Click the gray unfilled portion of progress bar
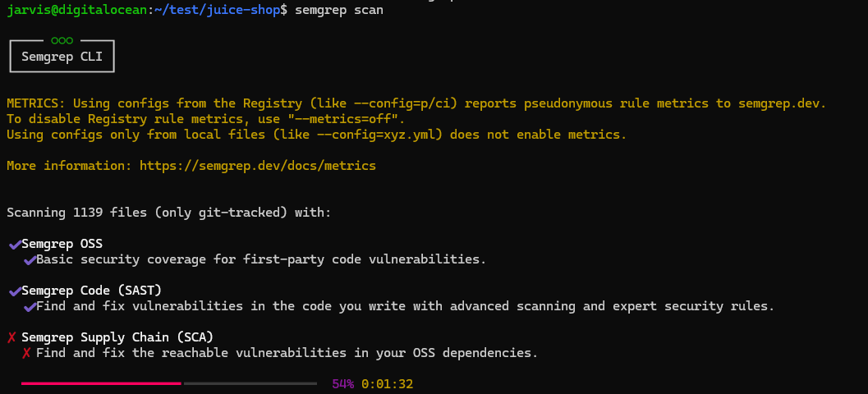Image resolution: width=868 pixels, height=394 pixels. [x=250, y=383]
